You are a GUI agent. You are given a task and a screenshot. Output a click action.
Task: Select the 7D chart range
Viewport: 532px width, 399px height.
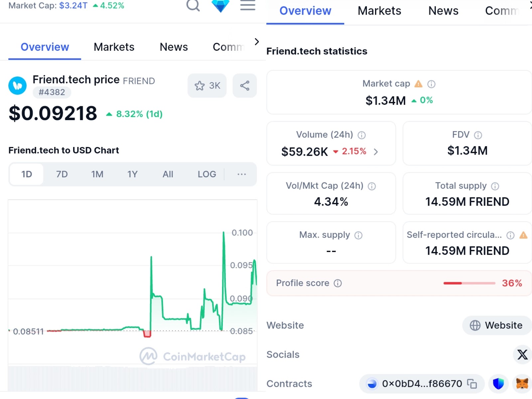pos(62,174)
